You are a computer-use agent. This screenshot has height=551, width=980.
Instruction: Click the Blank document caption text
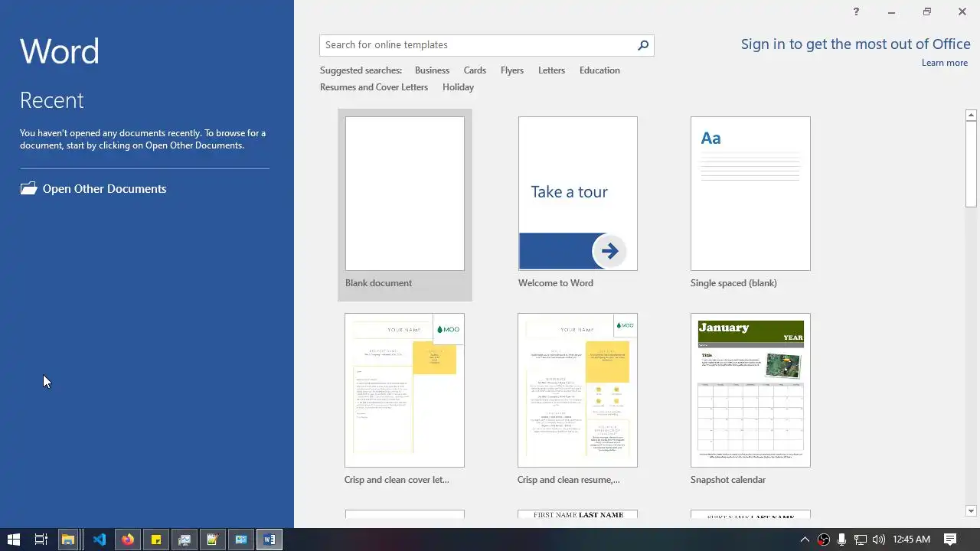tap(378, 283)
